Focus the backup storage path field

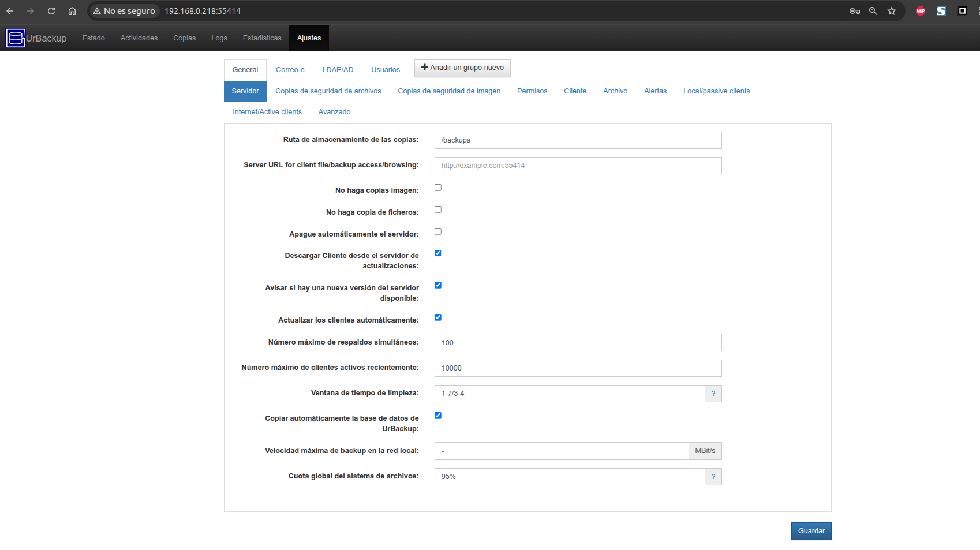pyautogui.click(x=578, y=140)
